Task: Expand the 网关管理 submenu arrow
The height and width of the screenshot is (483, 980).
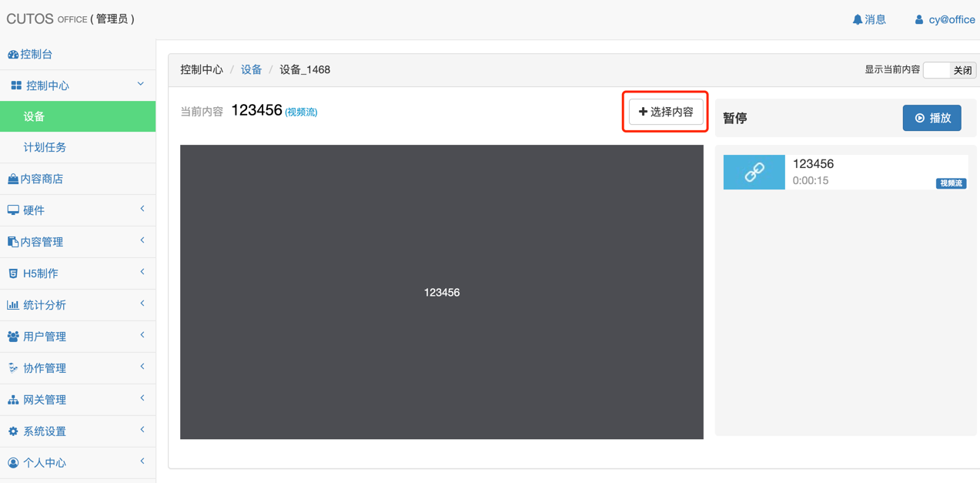Action: click(x=142, y=398)
